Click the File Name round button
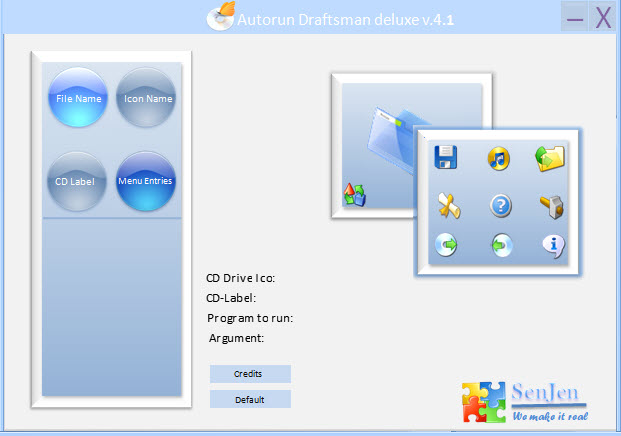621x436 pixels. point(78,97)
